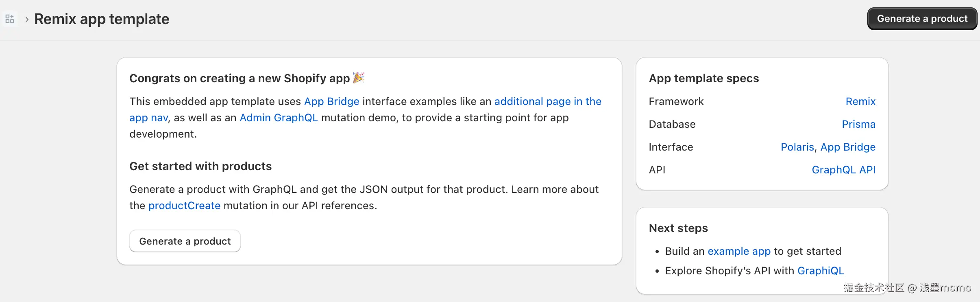This screenshot has height=302, width=980.
Task: Open the Remix framework link
Action: pos(860,101)
